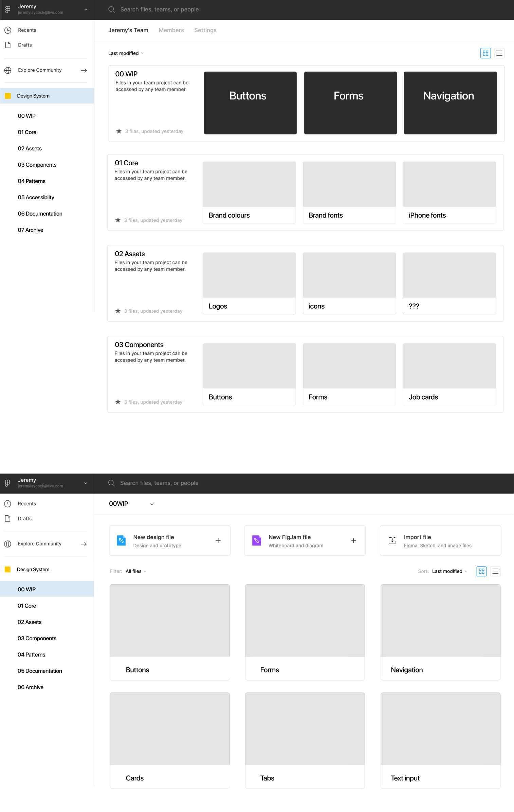Image resolution: width=514 pixels, height=812 pixels.
Task: Click the Recents clock icon in top sidebar
Action: pyautogui.click(x=8, y=30)
